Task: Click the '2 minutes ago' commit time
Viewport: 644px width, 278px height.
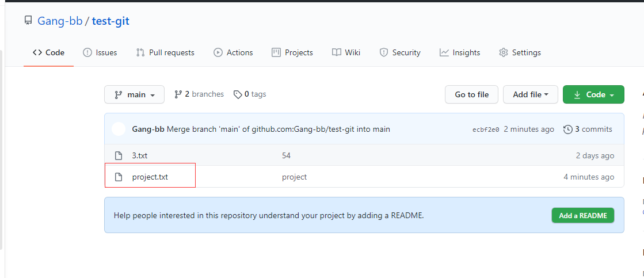Action: [x=529, y=130]
